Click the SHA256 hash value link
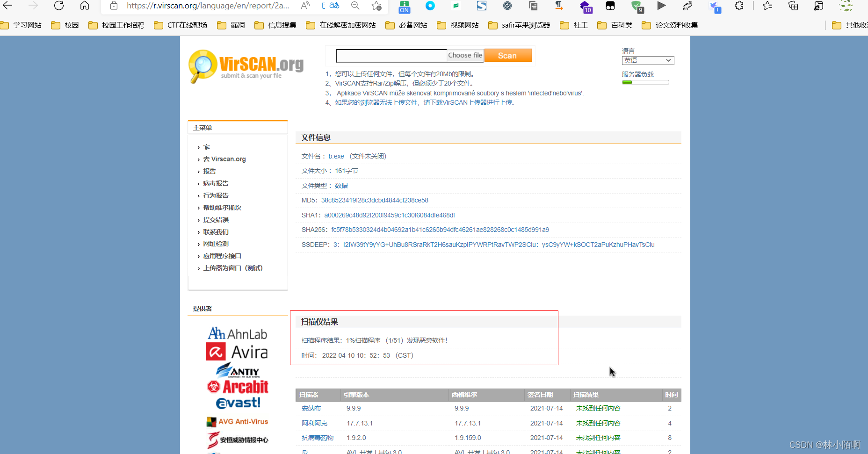868x454 pixels. pyautogui.click(x=440, y=230)
